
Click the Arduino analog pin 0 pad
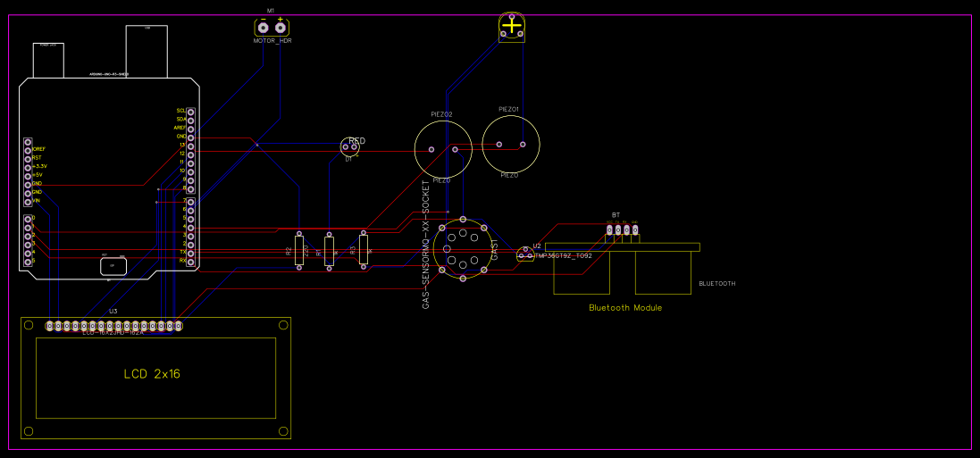(28, 219)
